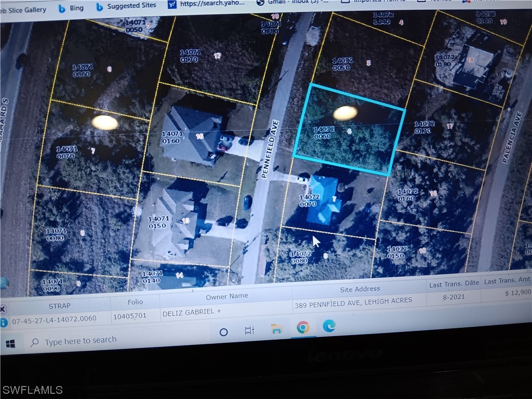Click the Owner Name column header
Viewport: 532px width, 399px height.
tap(227, 297)
